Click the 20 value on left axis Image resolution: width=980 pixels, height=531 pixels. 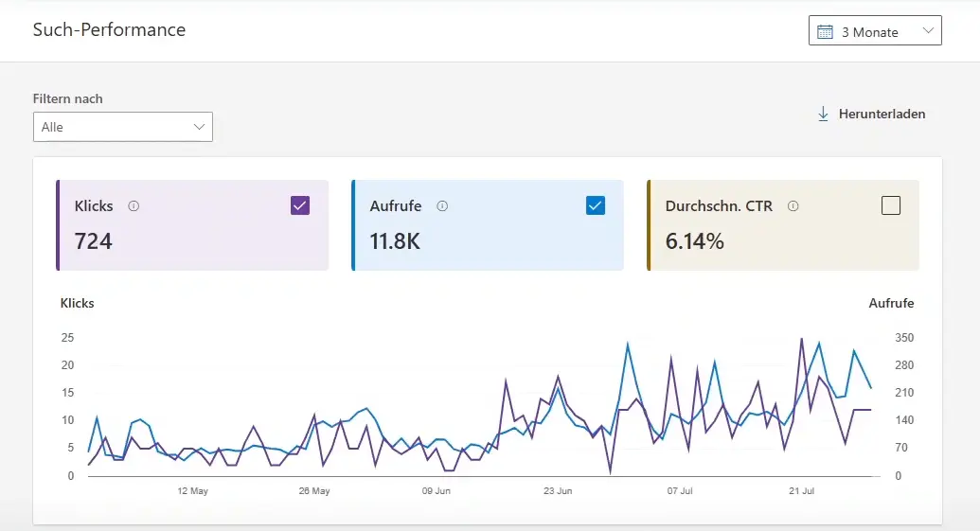tap(67, 364)
